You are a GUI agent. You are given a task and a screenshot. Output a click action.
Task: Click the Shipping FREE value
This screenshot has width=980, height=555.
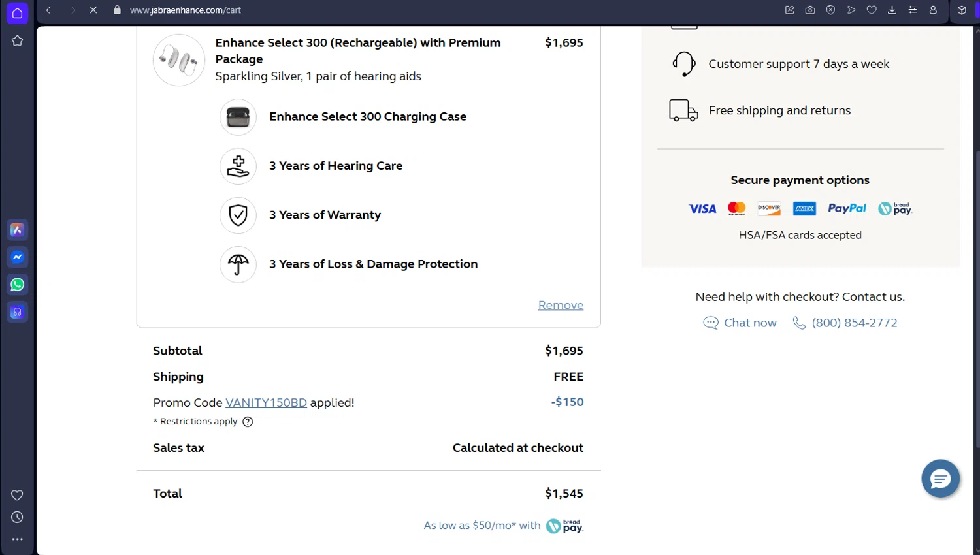[568, 377]
